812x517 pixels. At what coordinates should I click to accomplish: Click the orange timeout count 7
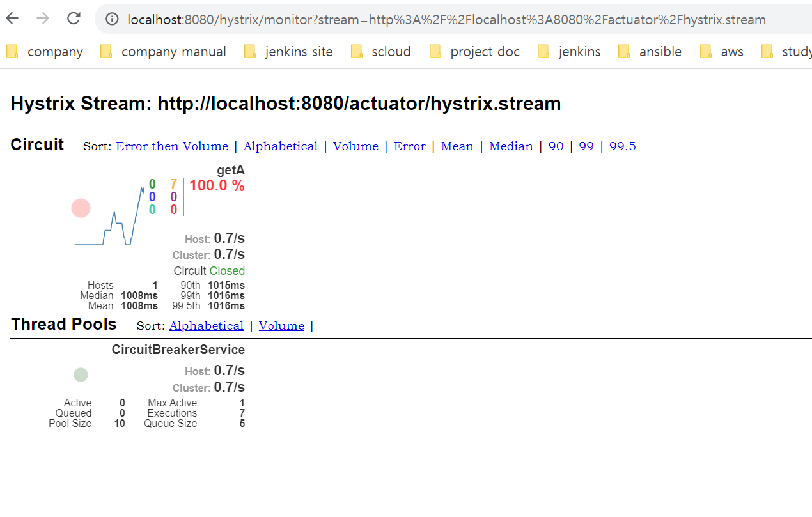coord(173,185)
